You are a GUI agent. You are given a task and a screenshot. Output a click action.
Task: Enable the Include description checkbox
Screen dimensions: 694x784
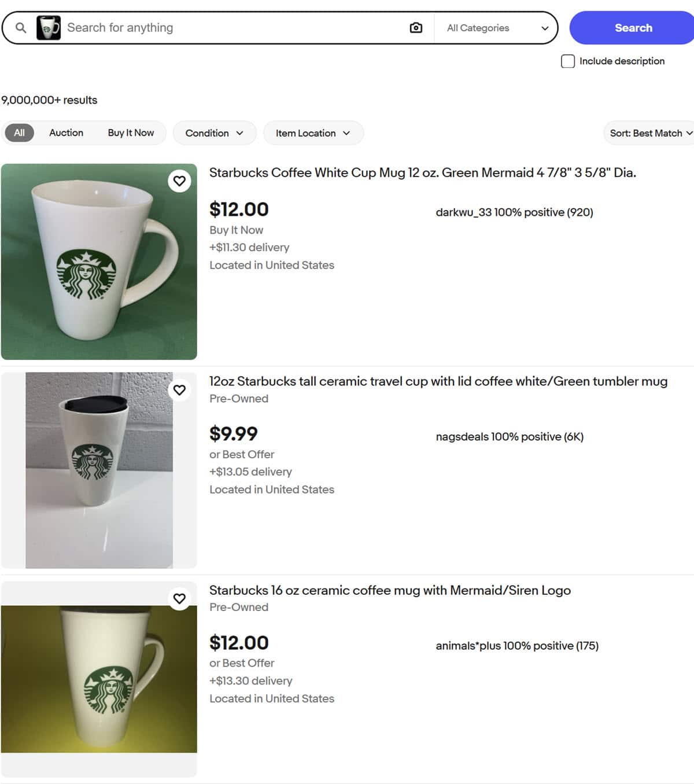tap(568, 61)
